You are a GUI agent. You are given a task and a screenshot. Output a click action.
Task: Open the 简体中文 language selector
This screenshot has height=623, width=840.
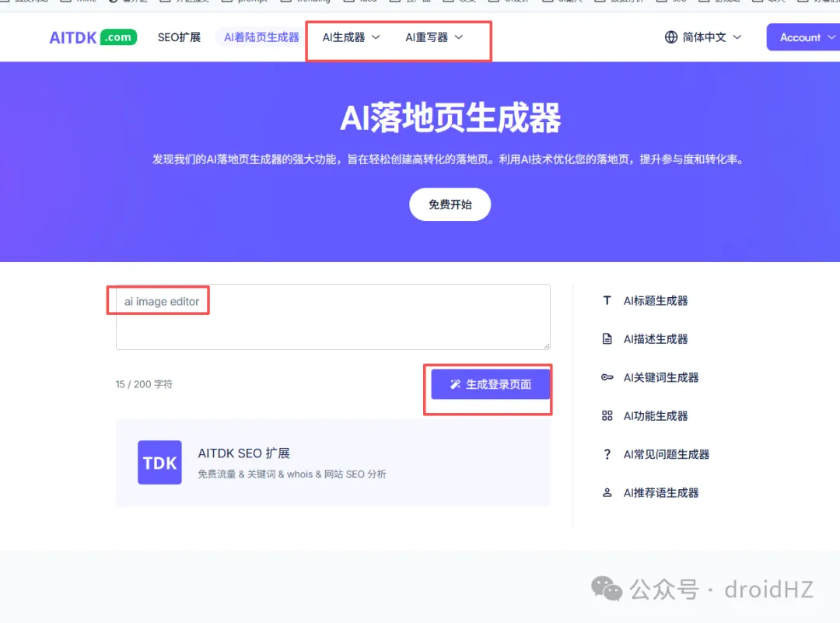click(702, 37)
